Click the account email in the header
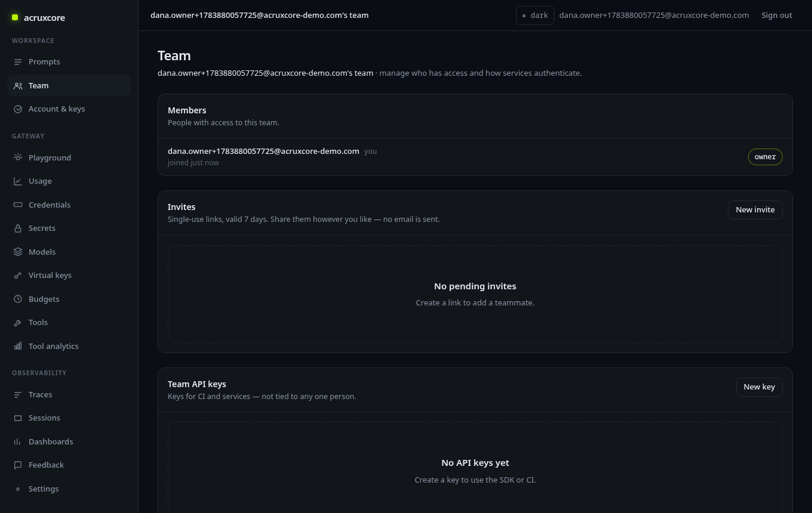812x513 pixels. tap(654, 16)
